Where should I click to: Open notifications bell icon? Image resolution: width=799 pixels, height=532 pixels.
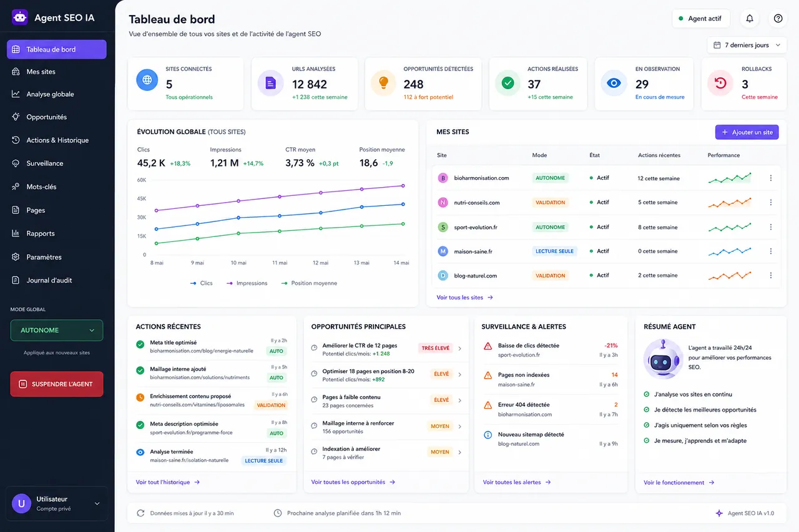pyautogui.click(x=750, y=19)
